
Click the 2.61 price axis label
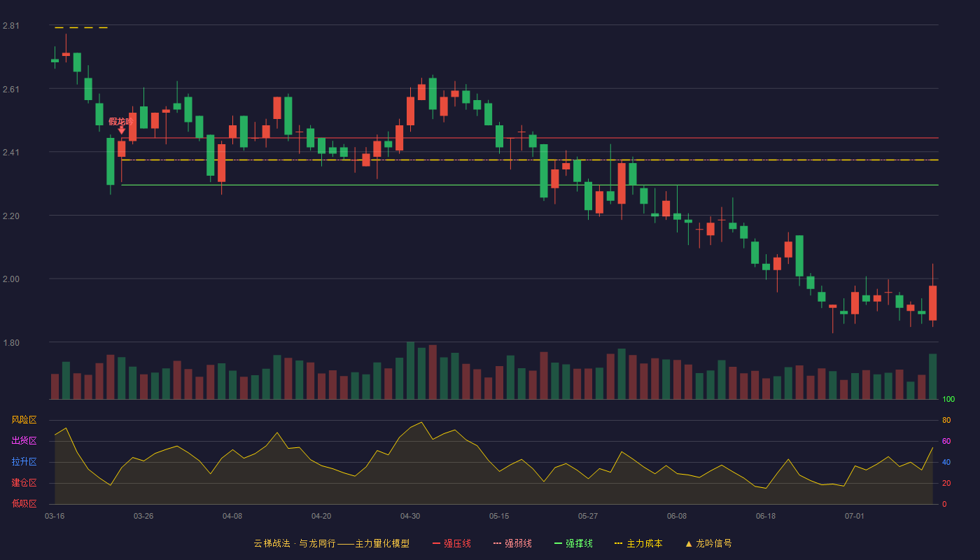[x=11, y=90]
